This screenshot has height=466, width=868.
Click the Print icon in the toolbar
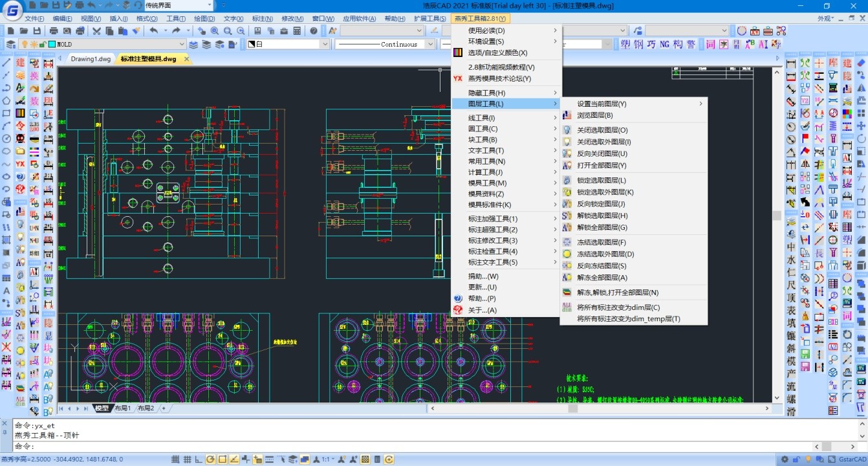point(53,30)
